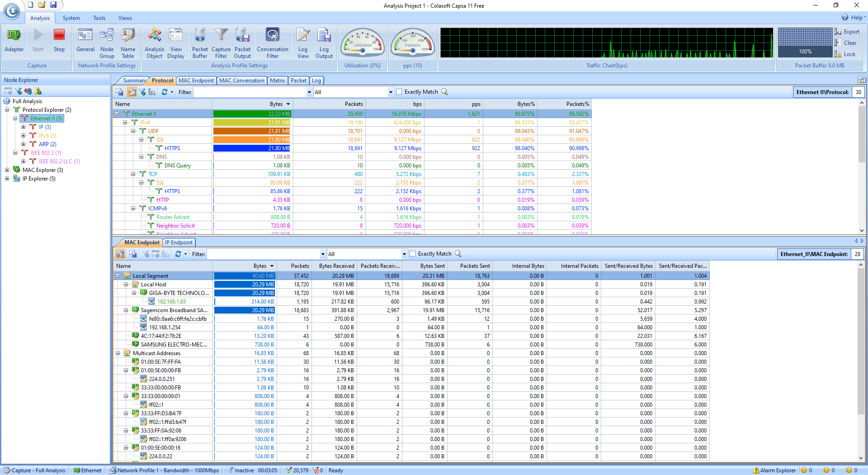Click Export in Packet Buffer panel
The width and height of the screenshot is (868, 475).
847,32
